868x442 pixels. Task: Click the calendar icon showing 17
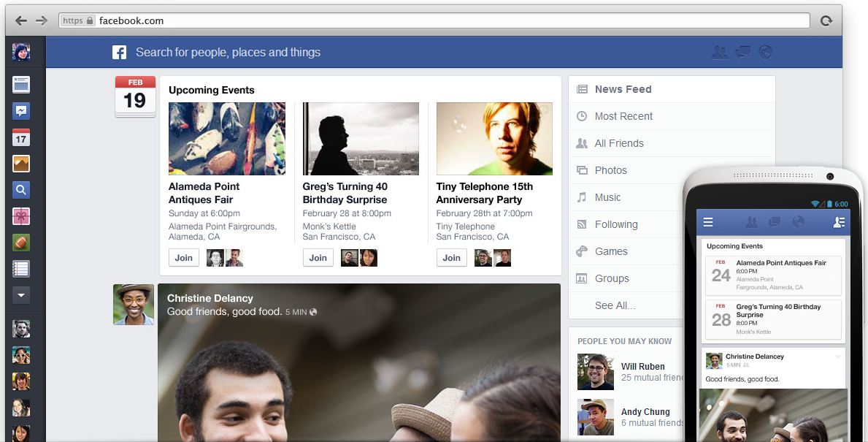21,138
